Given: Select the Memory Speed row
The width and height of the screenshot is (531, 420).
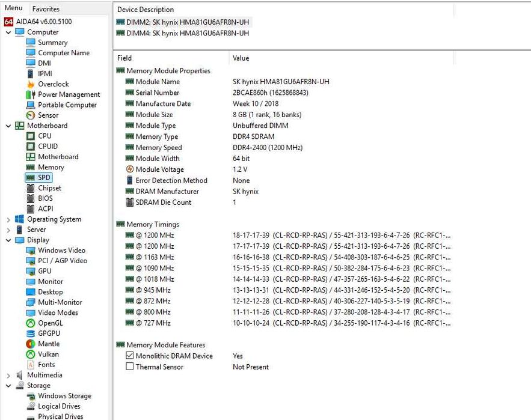Looking at the screenshot, I should click(283, 148).
